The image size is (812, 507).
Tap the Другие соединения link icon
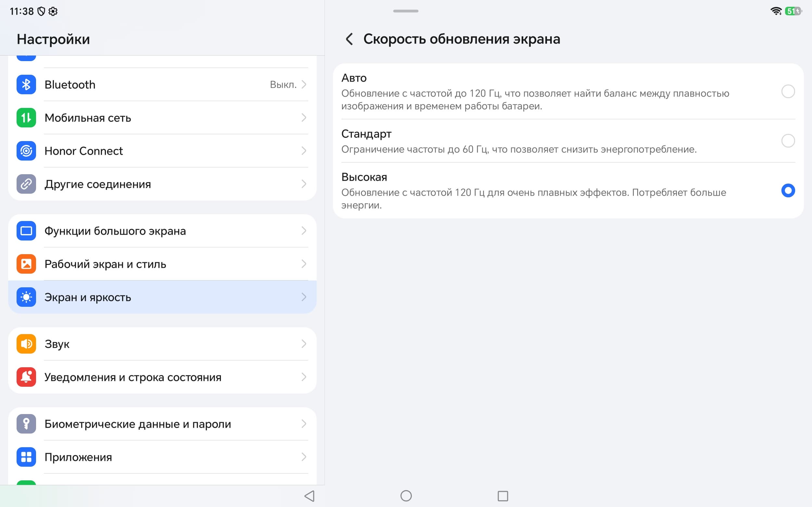(x=26, y=184)
